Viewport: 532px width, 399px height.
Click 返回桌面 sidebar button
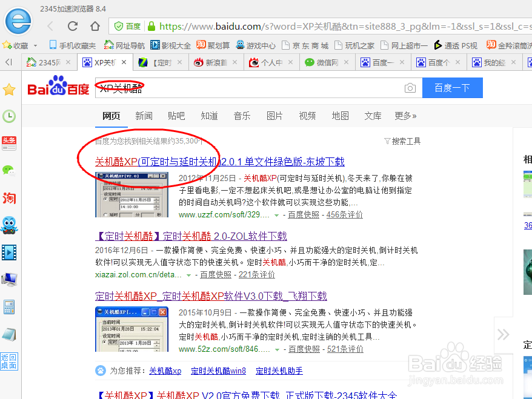coord(9,361)
